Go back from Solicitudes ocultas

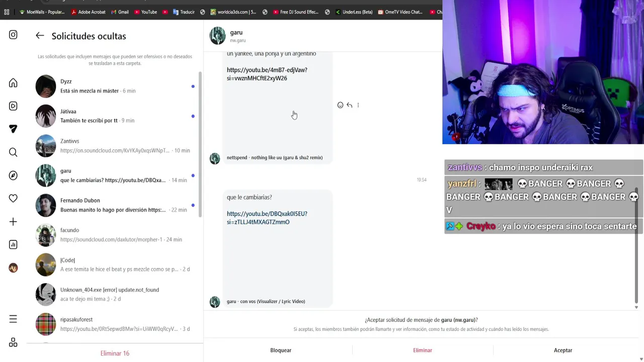pyautogui.click(x=40, y=36)
